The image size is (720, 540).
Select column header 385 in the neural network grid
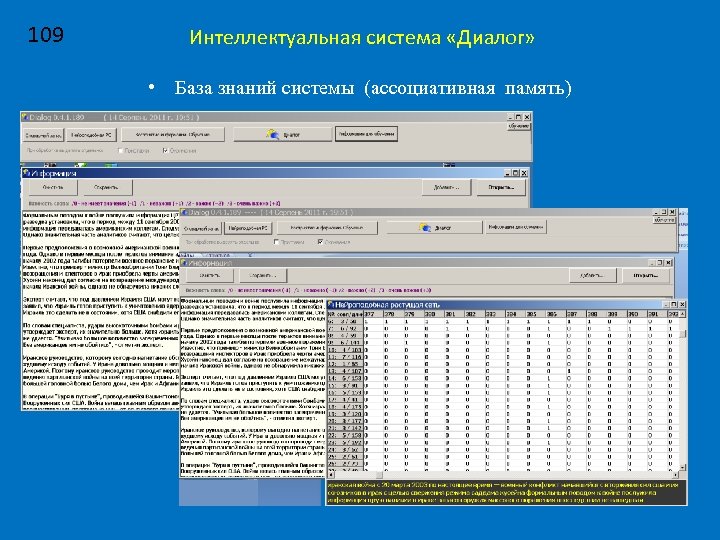coord(535,314)
